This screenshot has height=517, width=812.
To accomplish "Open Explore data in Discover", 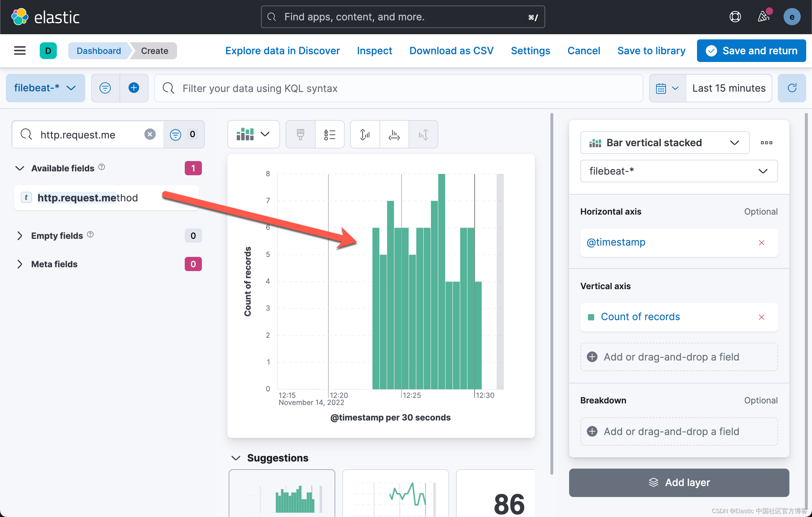I will [x=282, y=51].
